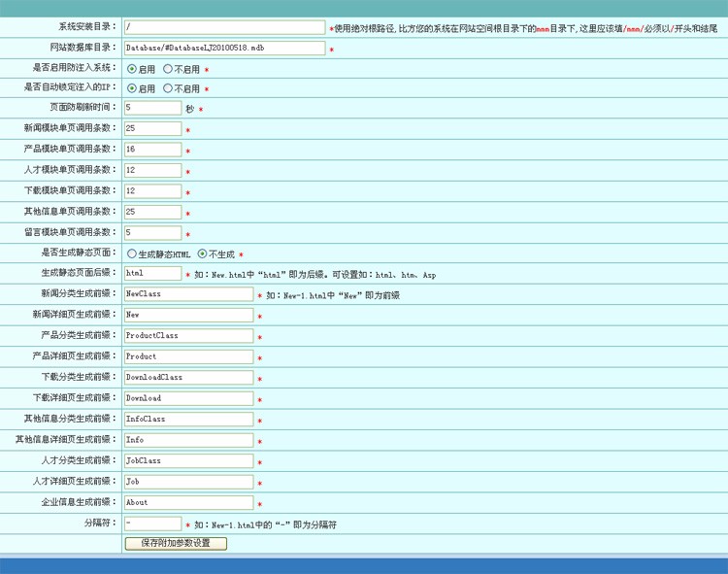Select the 生成静态HTML radio option
This screenshot has width=728, height=574.
pos(132,253)
